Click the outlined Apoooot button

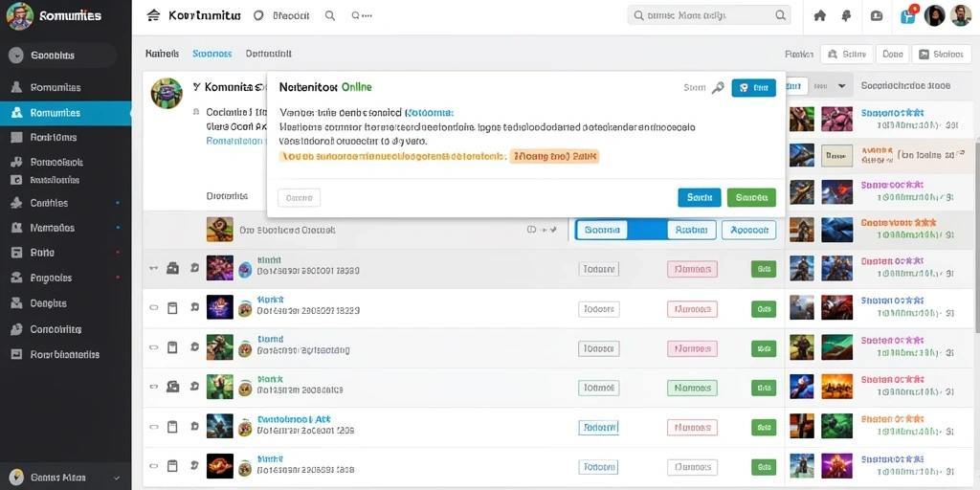pos(748,230)
